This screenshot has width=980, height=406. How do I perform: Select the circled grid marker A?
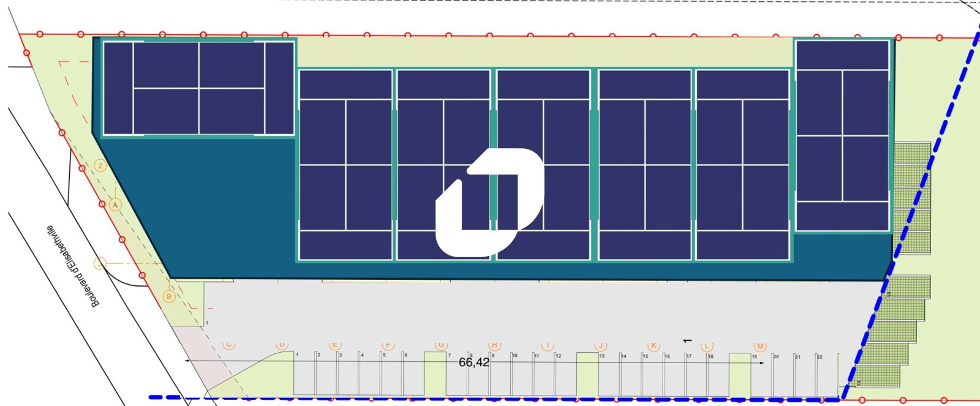coord(115,205)
